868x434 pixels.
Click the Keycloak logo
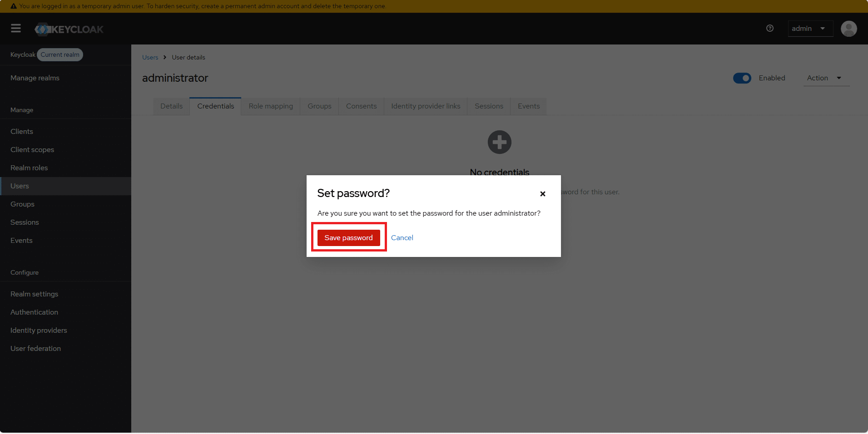tap(69, 30)
